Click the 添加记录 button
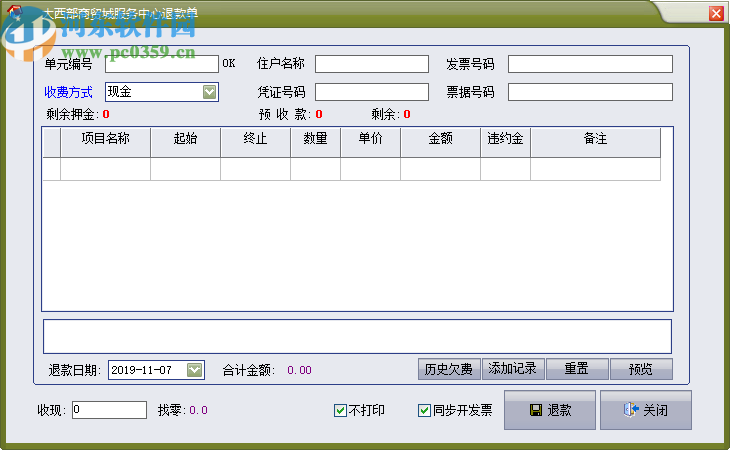730x450 pixels. [x=513, y=369]
